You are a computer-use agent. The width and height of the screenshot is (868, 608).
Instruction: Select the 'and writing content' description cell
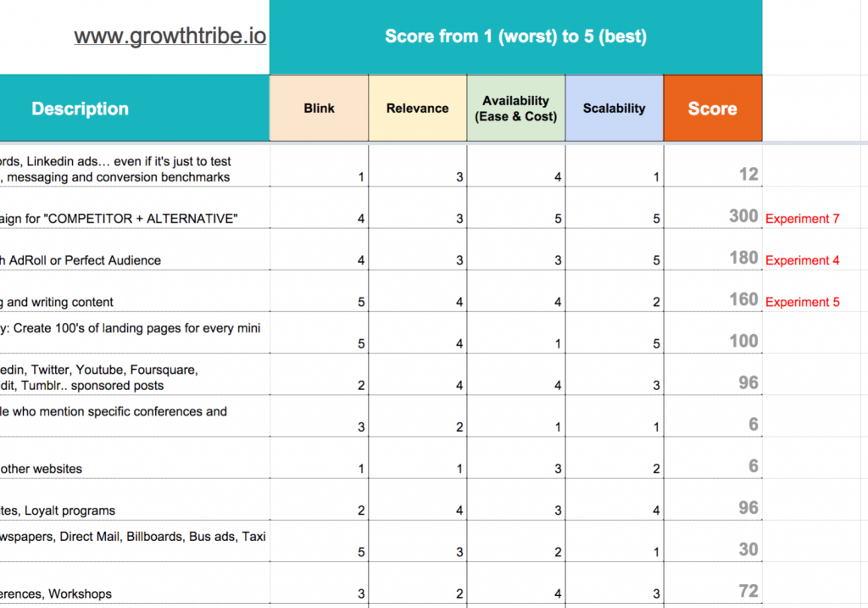(135, 291)
